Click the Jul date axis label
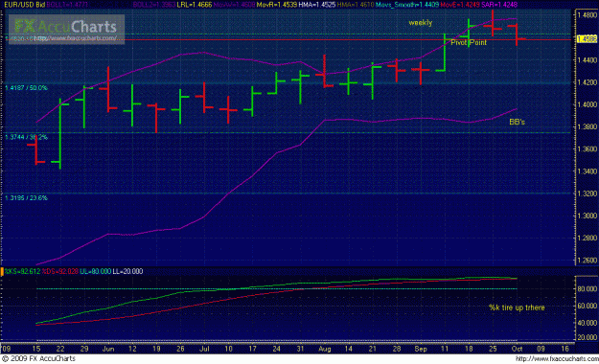Image resolution: width=599 pixels, height=364 pixels. click(204, 349)
